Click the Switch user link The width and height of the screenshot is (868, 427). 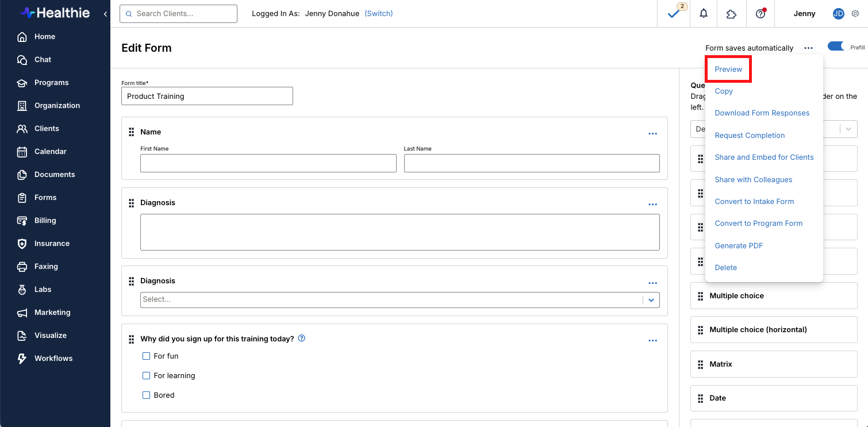pos(379,14)
